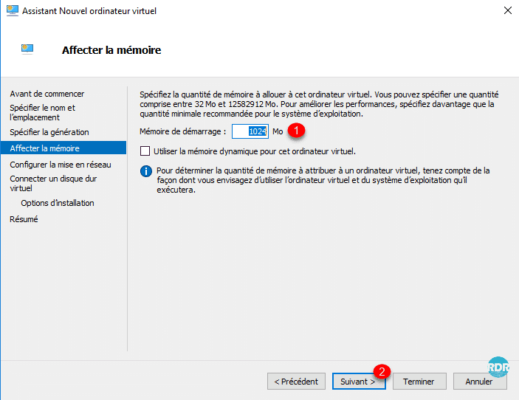
Task: Click the Mémoire de démarrage input field
Action: pos(250,131)
